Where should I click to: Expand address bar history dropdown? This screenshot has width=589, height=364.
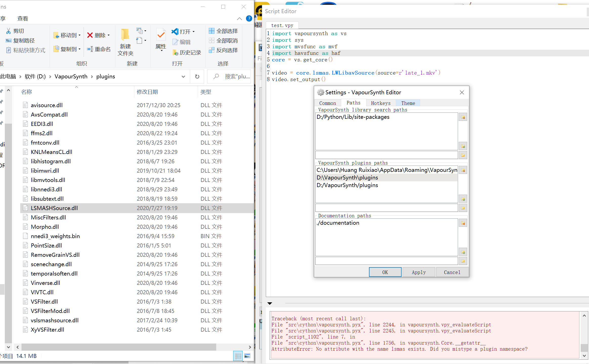(x=183, y=76)
